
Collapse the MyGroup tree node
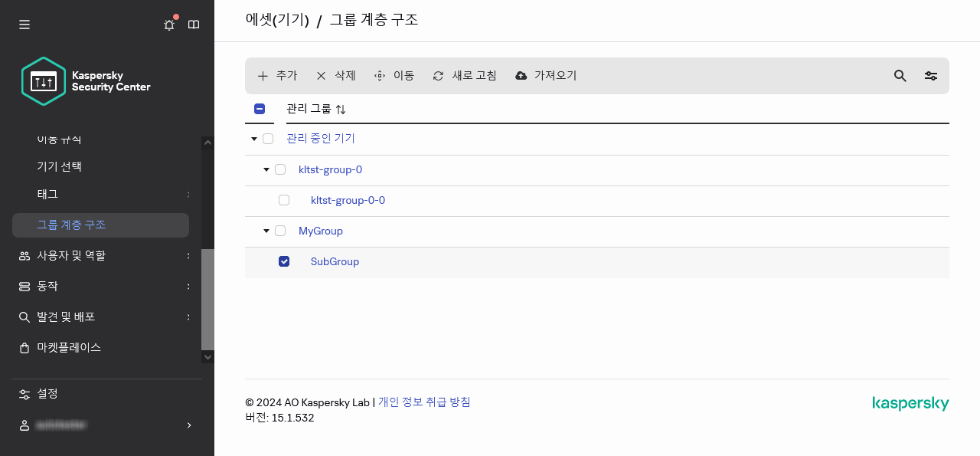266,231
